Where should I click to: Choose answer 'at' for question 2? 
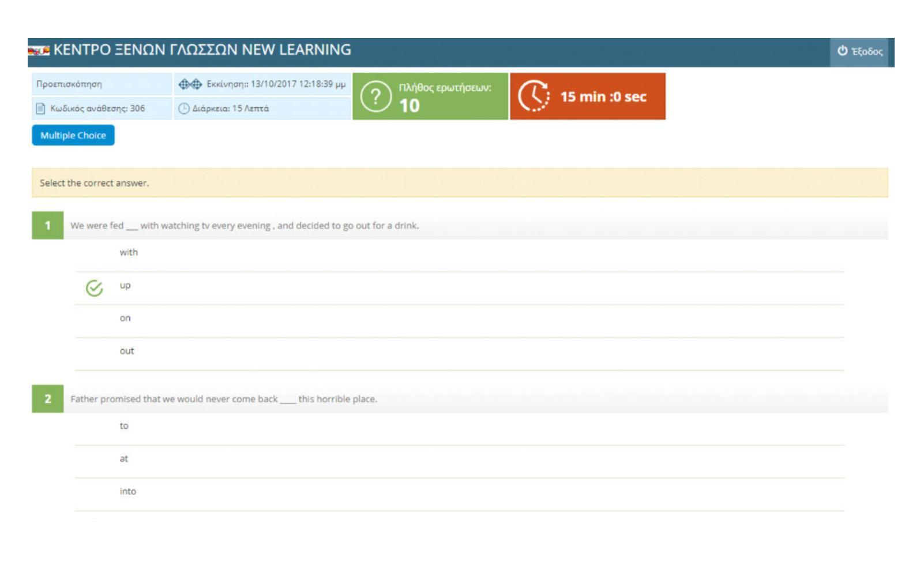point(124,459)
